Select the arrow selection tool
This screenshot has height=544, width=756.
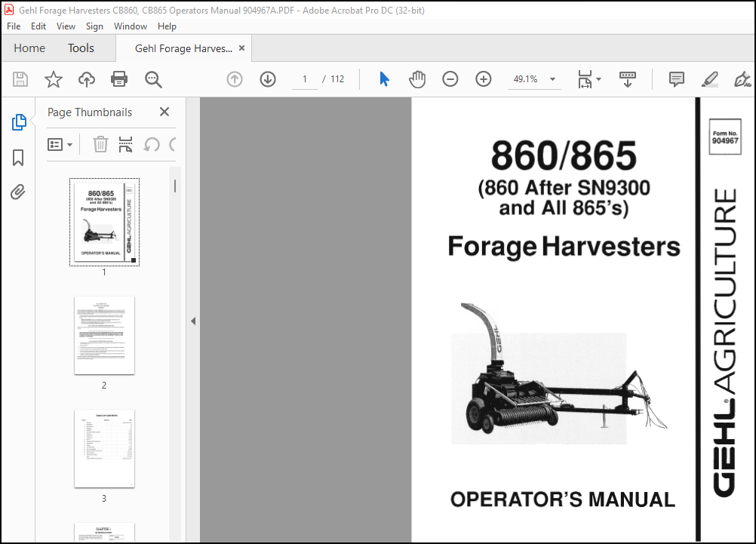(384, 79)
